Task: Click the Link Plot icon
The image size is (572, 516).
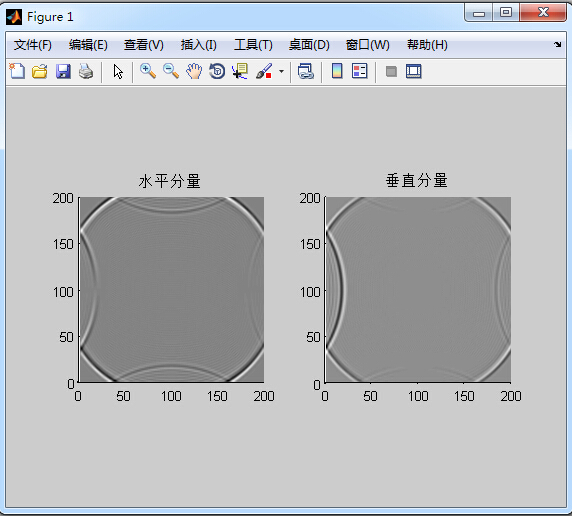Action: (x=306, y=71)
